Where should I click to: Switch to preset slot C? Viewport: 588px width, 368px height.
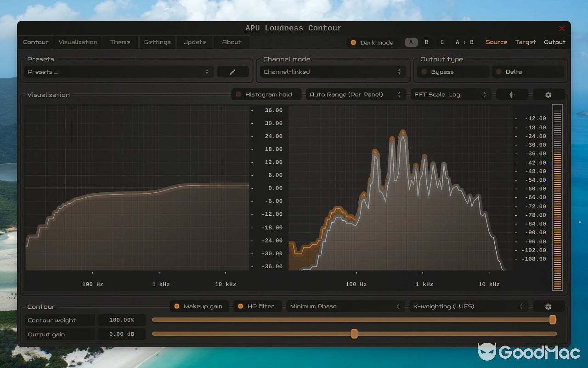tap(441, 42)
